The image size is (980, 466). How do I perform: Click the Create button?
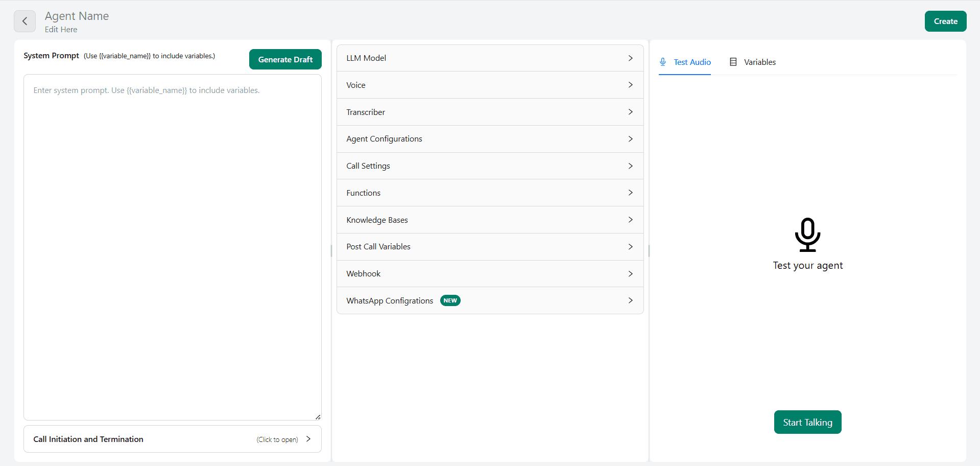coord(945,21)
